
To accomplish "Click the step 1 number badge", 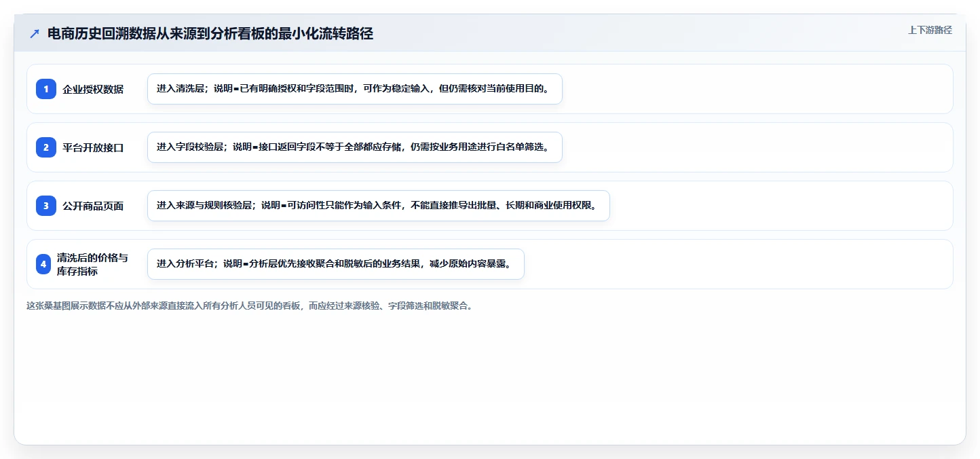I will click(x=46, y=89).
